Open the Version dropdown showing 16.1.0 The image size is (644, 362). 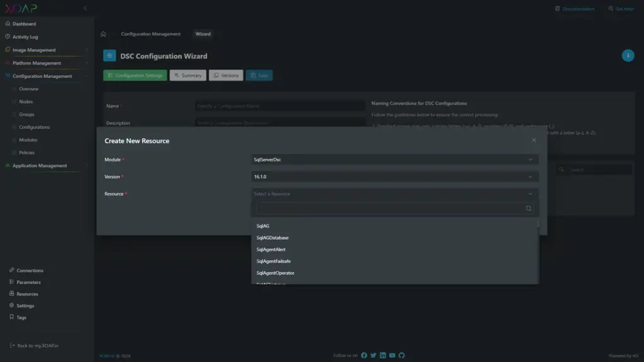(394, 177)
